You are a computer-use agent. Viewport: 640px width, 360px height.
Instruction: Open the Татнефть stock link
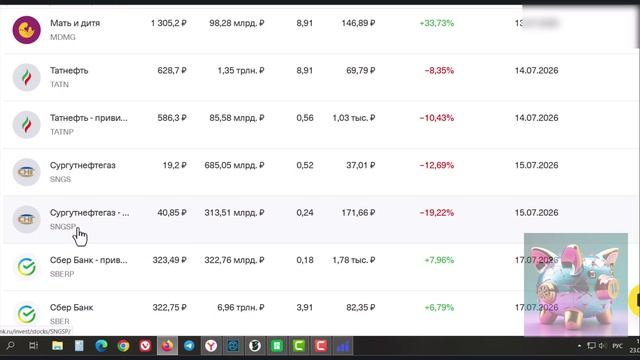coord(69,71)
